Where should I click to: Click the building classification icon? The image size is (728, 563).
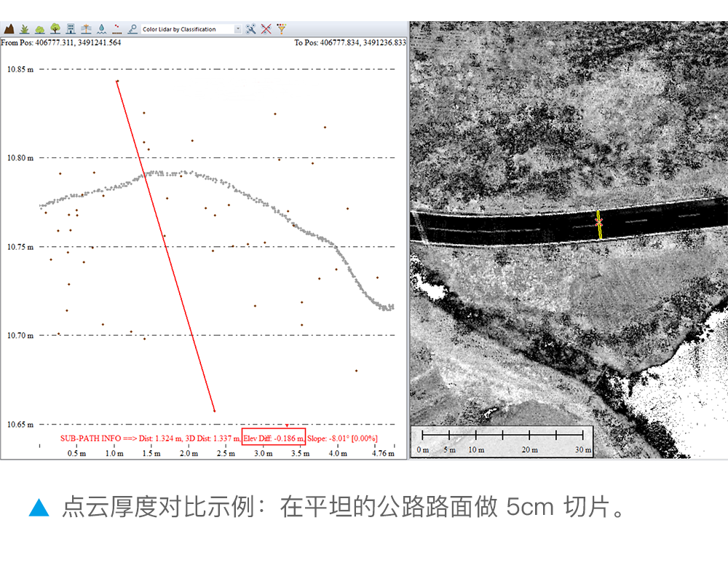pyautogui.click(x=71, y=29)
